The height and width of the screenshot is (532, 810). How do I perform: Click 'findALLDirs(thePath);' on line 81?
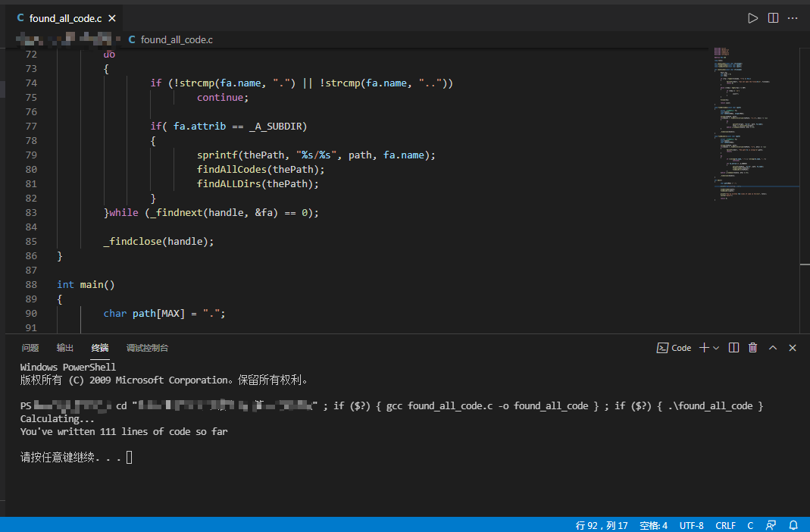258,184
